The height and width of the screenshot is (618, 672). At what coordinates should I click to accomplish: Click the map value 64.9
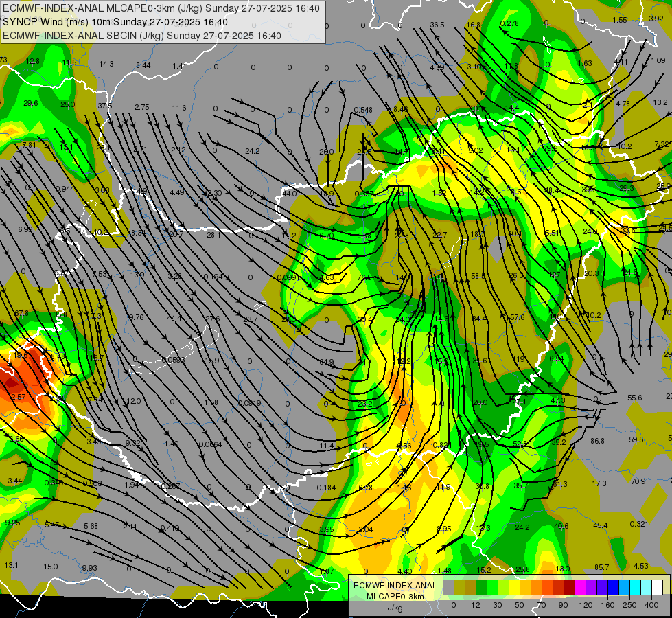pos(327,363)
